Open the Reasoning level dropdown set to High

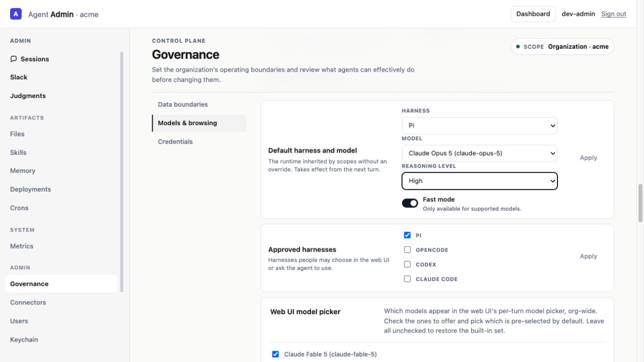(480, 181)
